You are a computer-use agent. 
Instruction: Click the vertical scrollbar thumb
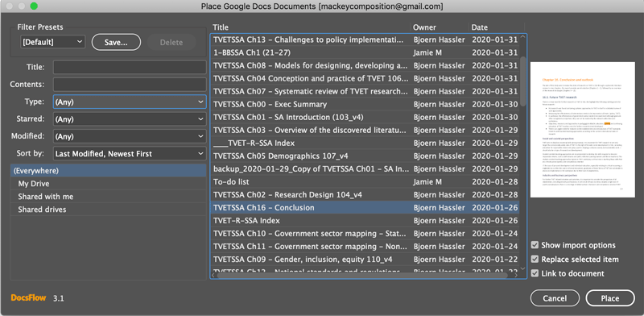[x=522, y=81]
